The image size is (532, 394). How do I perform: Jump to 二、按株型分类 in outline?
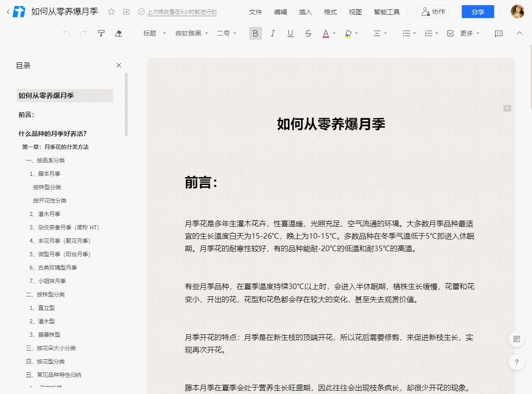tap(45, 295)
